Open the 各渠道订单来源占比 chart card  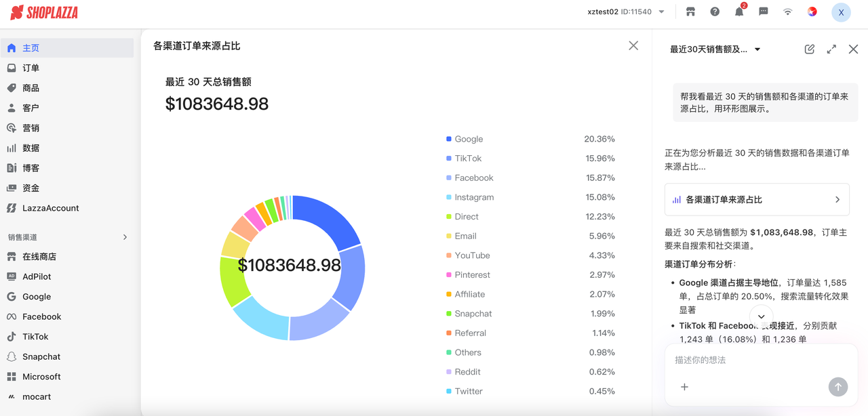coord(757,199)
